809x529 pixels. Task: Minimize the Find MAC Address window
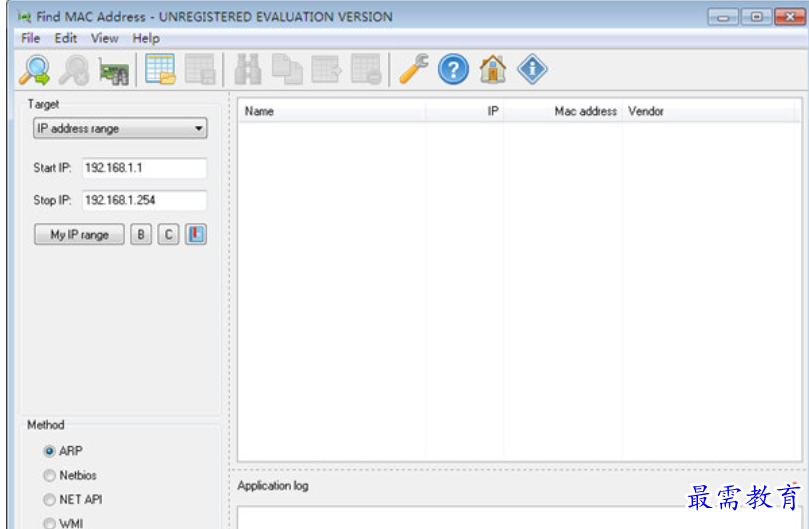pyautogui.click(x=723, y=17)
